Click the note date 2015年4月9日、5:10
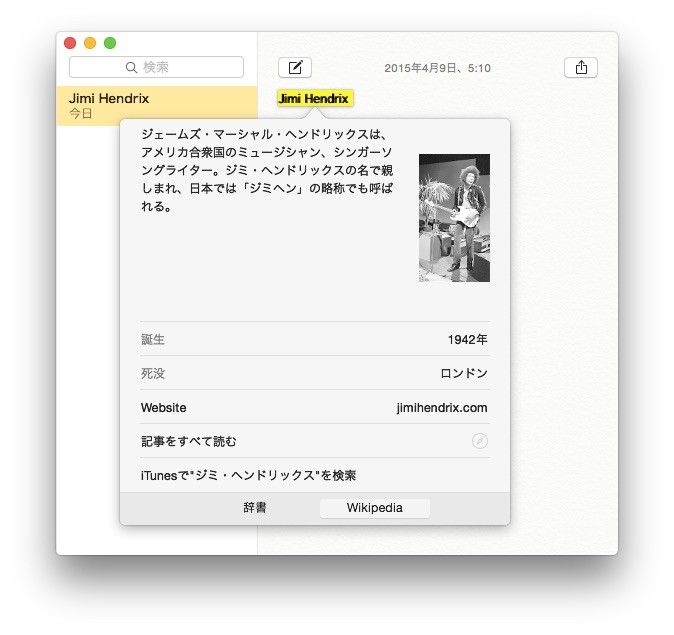This screenshot has width=674, height=635. [x=437, y=68]
